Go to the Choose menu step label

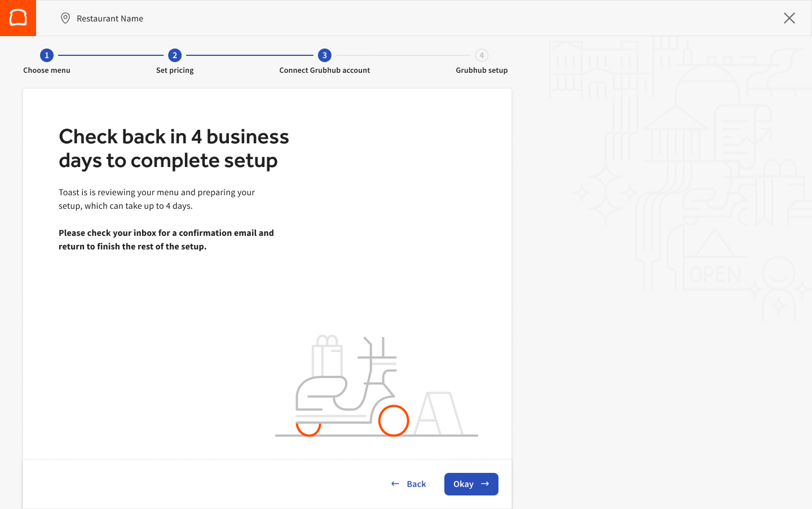click(47, 71)
